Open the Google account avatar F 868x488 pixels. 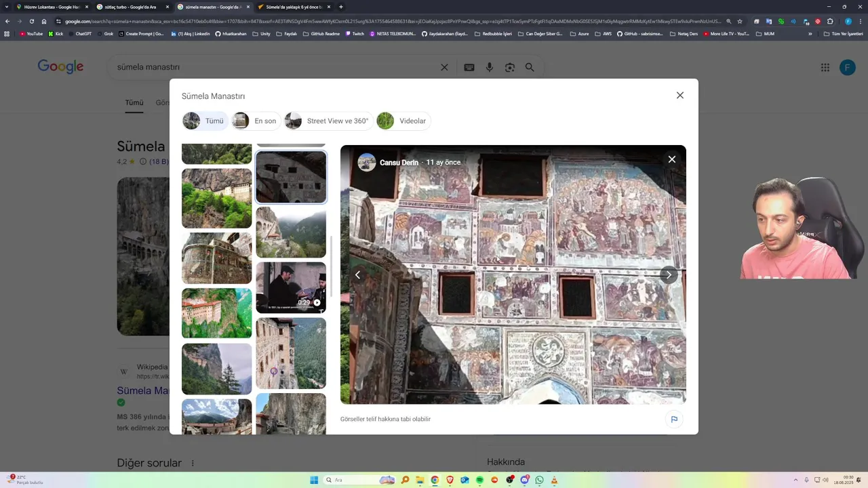[x=847, y=67]
